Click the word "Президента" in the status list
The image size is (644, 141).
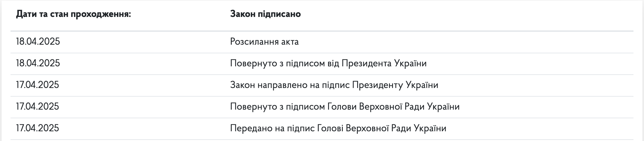pos(366,63)
